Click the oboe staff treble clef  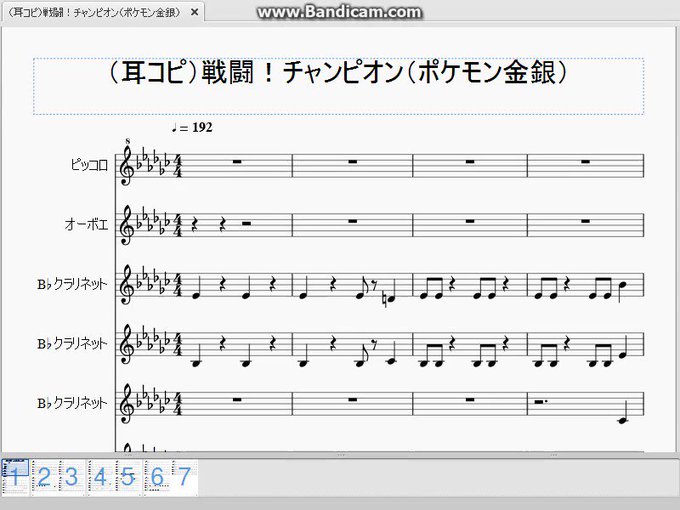pyautogui.click(x=126, y=225)
